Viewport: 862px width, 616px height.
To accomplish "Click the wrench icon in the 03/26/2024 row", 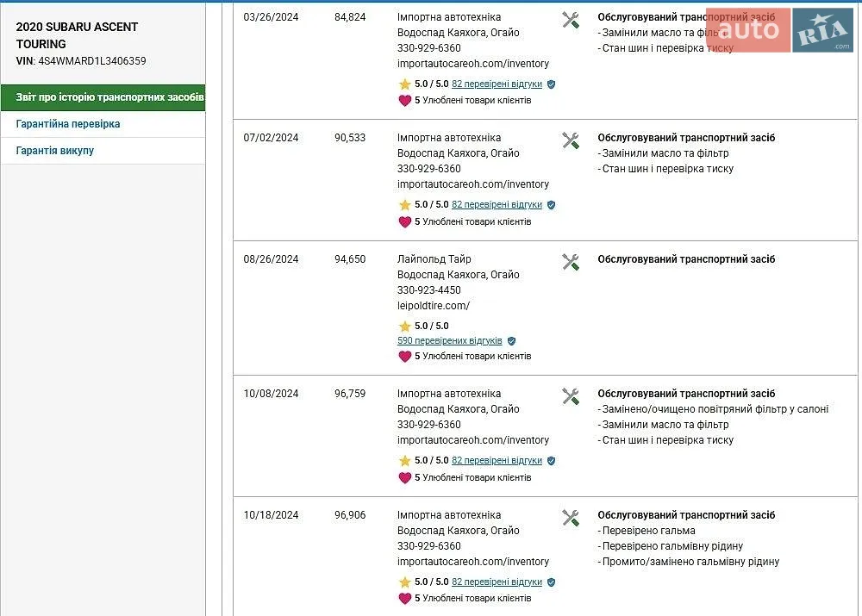I will point(571,20).
